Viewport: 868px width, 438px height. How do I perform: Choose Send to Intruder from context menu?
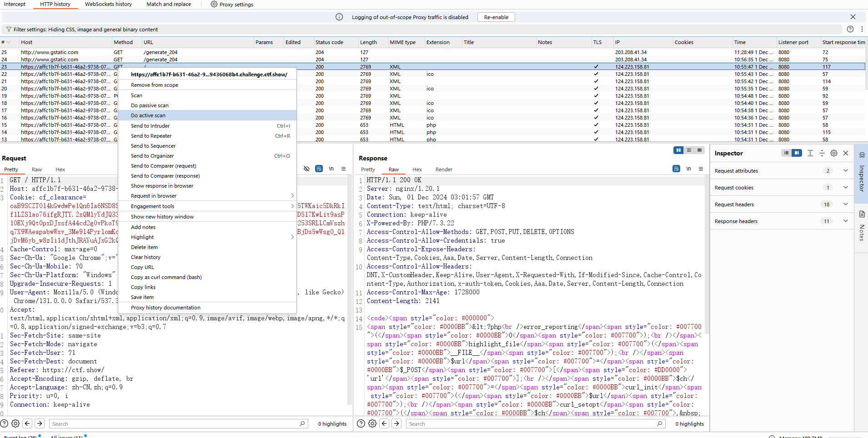(x=207, y=126)
